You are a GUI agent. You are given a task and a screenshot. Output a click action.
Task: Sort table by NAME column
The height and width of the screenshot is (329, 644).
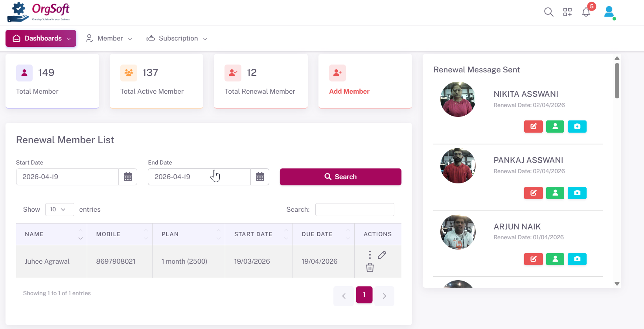tap(52, 234)
